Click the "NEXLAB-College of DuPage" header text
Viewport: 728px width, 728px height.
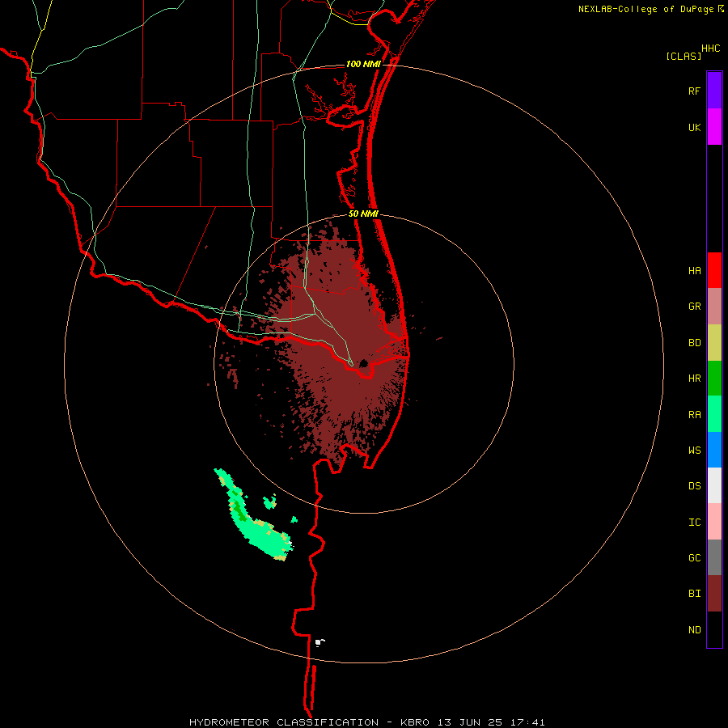tap(645, 9)
